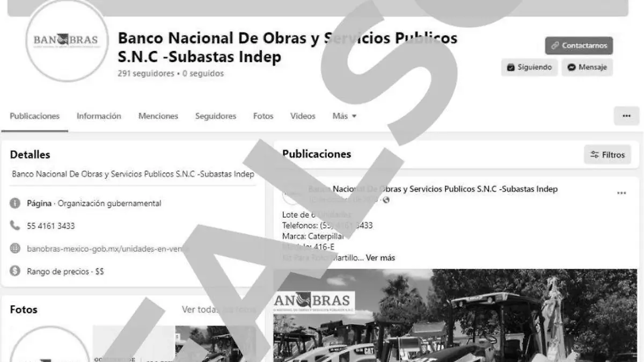Switch to the Información tab

[x=99, y=116]
